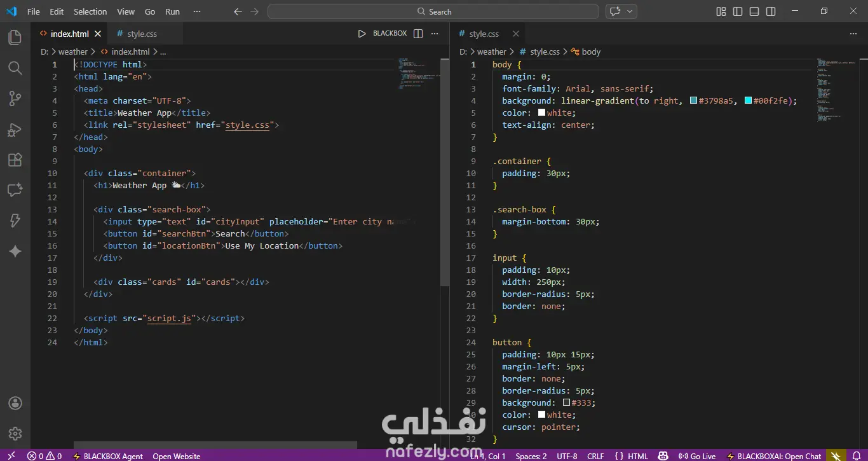
Task: Click the Run play icon in editor toolbar
Action: tap(362, 34)
